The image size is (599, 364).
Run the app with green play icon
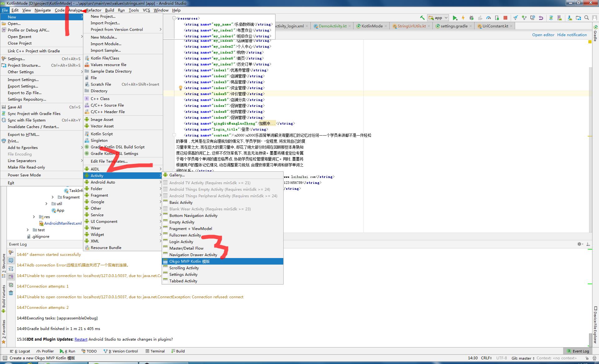[x=455, y=18]
